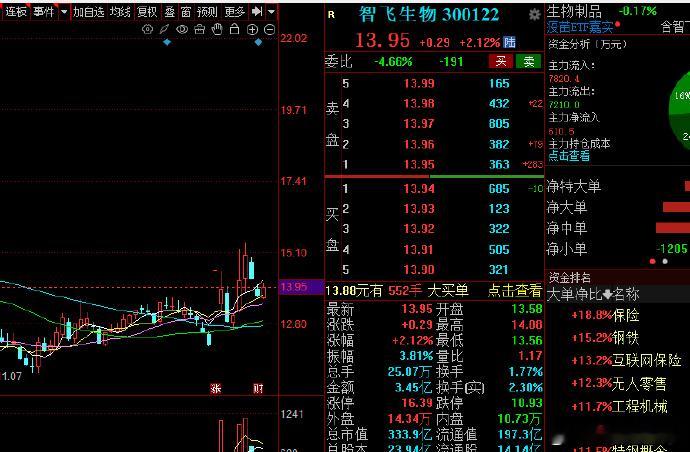The image size is (690, 452).
Task: Open 更多 more menu
Action: (x=235, y=12)
